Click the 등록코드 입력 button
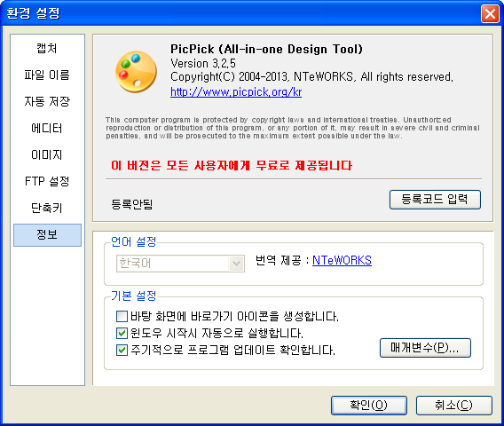The height and width of the screenshot is (426, 504). 435,200
